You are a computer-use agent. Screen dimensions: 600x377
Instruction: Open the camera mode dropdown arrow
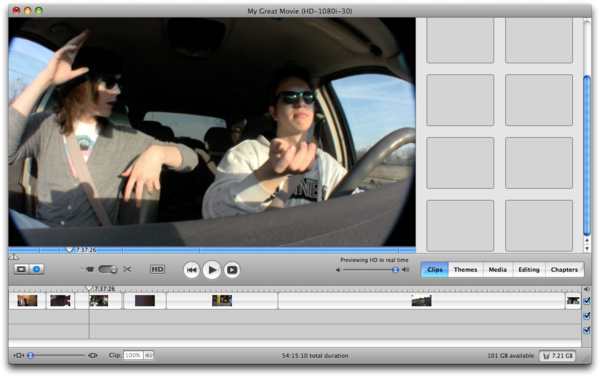[x=82, y=269]
